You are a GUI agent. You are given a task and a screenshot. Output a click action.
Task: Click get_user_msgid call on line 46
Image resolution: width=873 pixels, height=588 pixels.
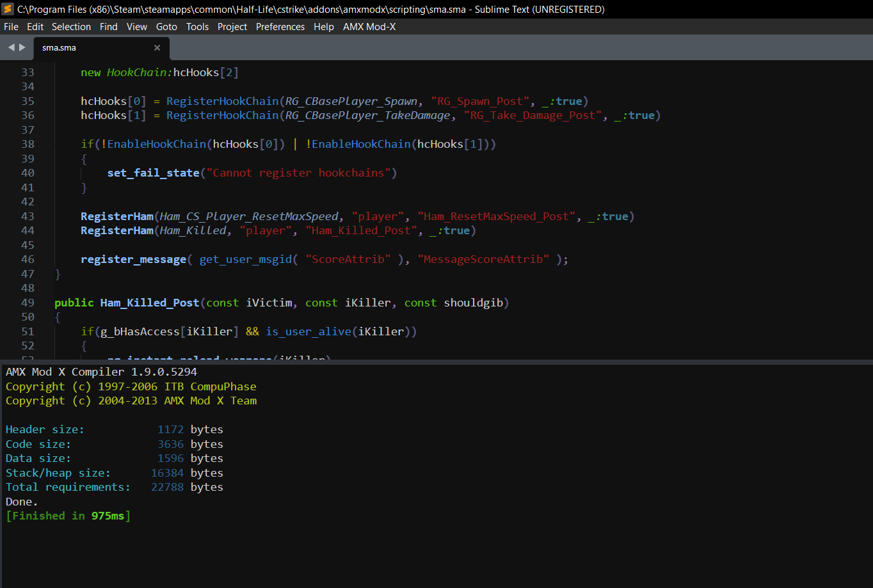click(245, 259)
